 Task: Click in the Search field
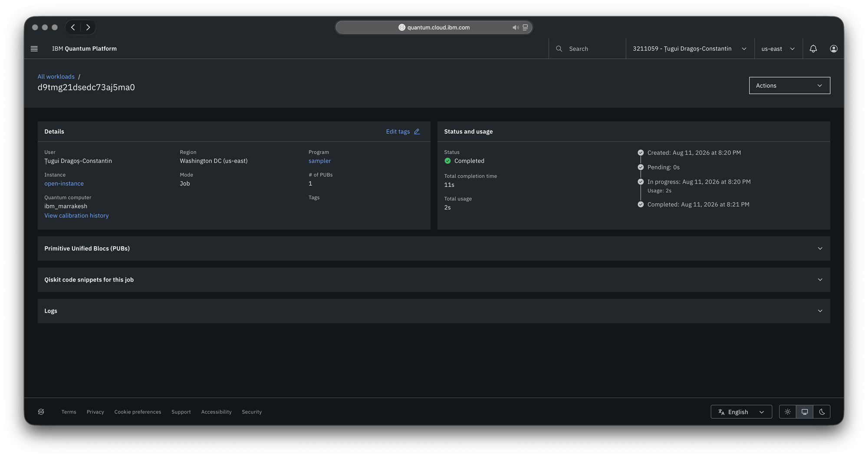(587, 49)
